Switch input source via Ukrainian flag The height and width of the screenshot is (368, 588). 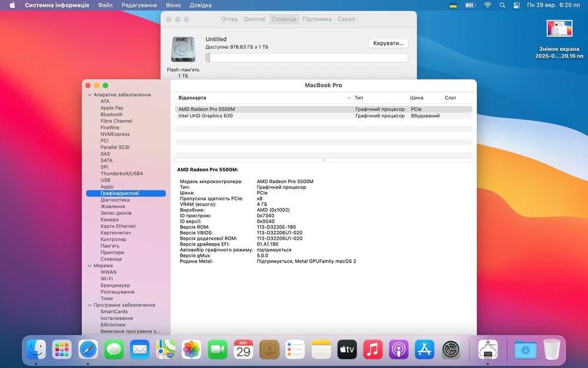point(453,5)
